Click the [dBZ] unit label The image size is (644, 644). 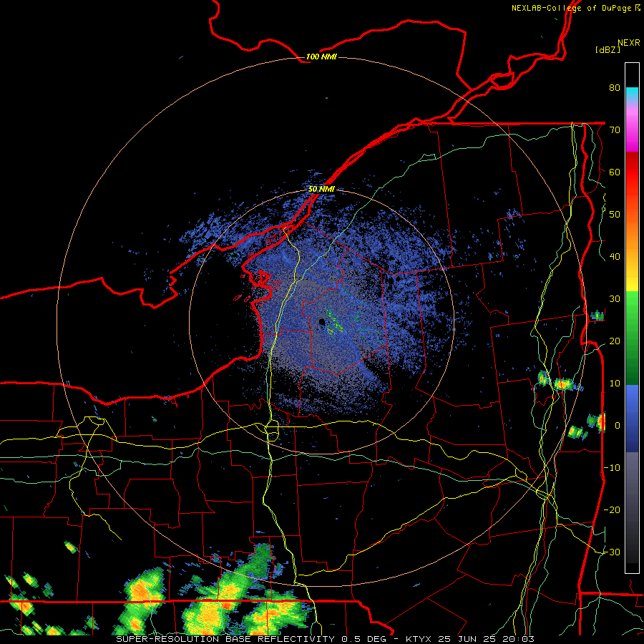tap(608, 50)
